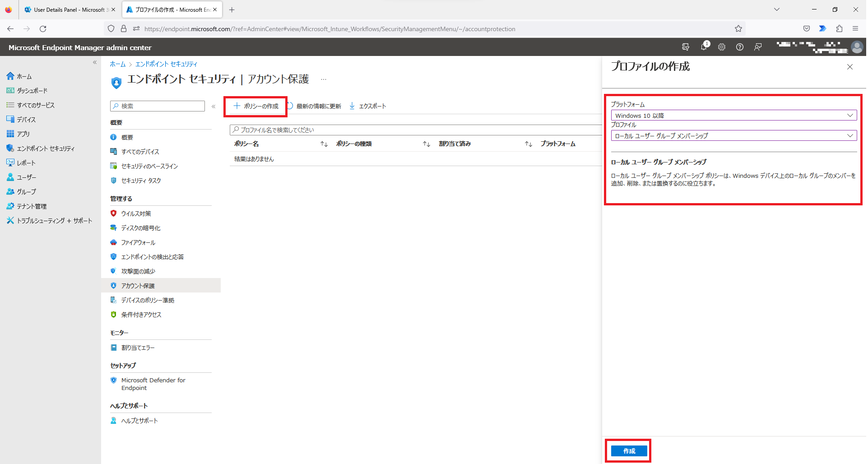Open notifications bell icon

(704, 47)
